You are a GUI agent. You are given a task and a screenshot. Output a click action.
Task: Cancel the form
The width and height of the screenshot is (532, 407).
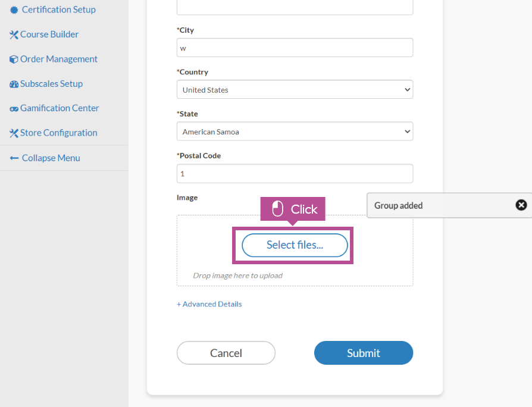point(226,353)
